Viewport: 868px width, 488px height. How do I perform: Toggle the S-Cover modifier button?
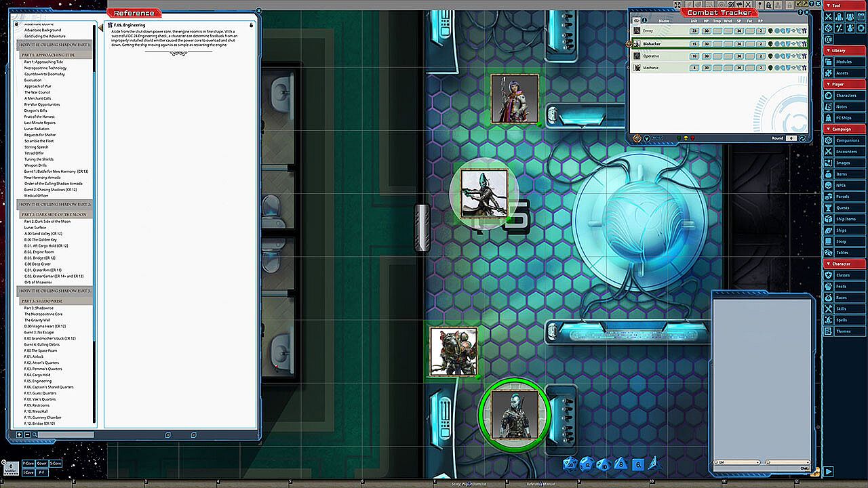[56, 464]
